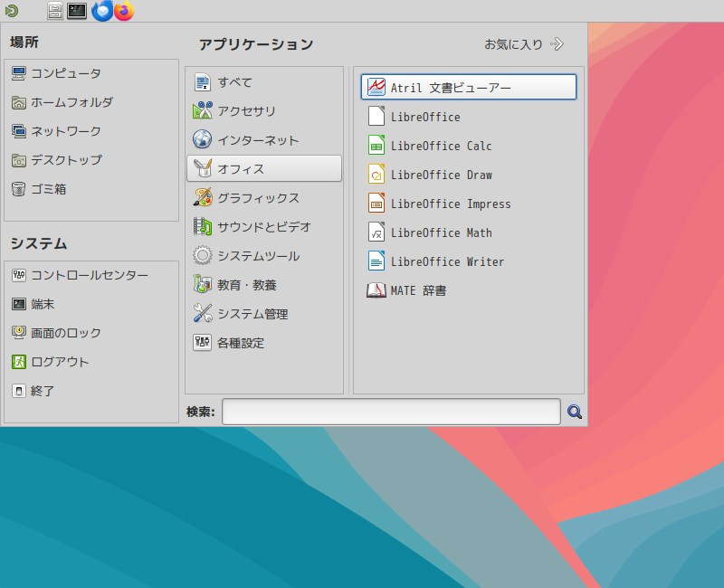Viewport: 724px width, 588px height.
Task: Select the システム管理 category
Action: click(264, 313)
